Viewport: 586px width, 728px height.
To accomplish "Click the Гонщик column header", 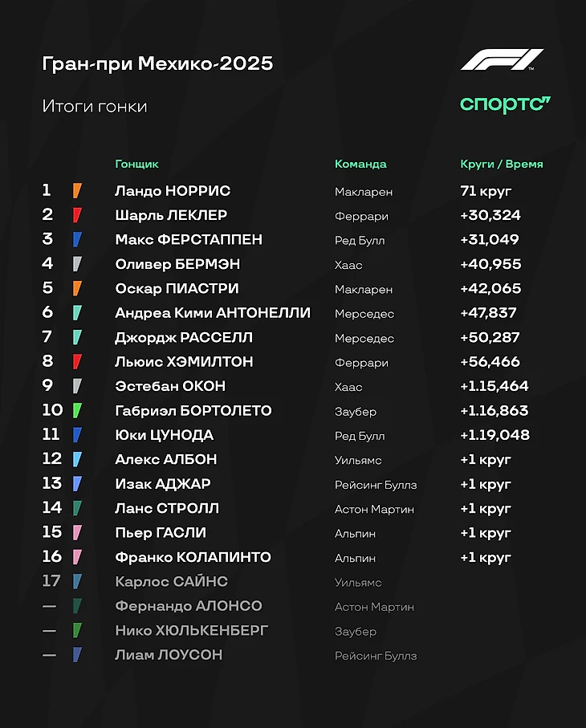I will click(x=136, y=164).
